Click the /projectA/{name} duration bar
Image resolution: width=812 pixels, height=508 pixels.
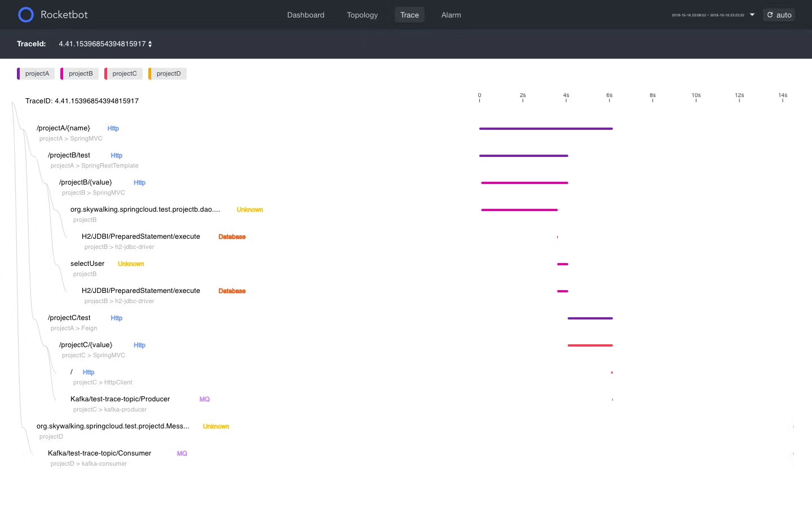[x=546, y=129]
